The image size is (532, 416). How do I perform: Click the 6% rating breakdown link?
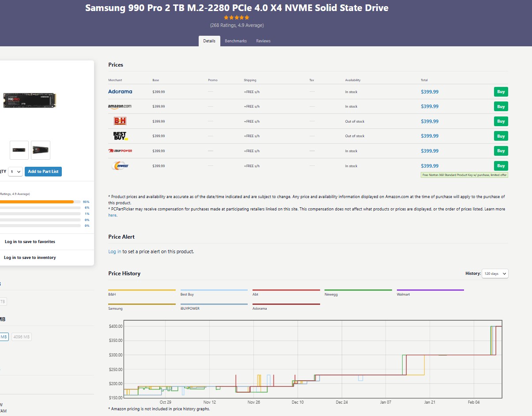point(87,207)
